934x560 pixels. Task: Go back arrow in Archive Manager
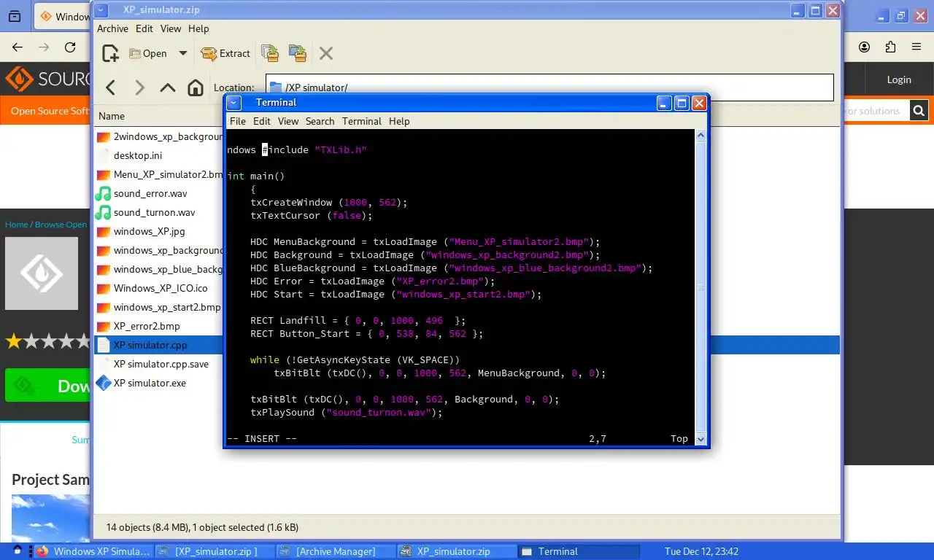click(111, 87)
